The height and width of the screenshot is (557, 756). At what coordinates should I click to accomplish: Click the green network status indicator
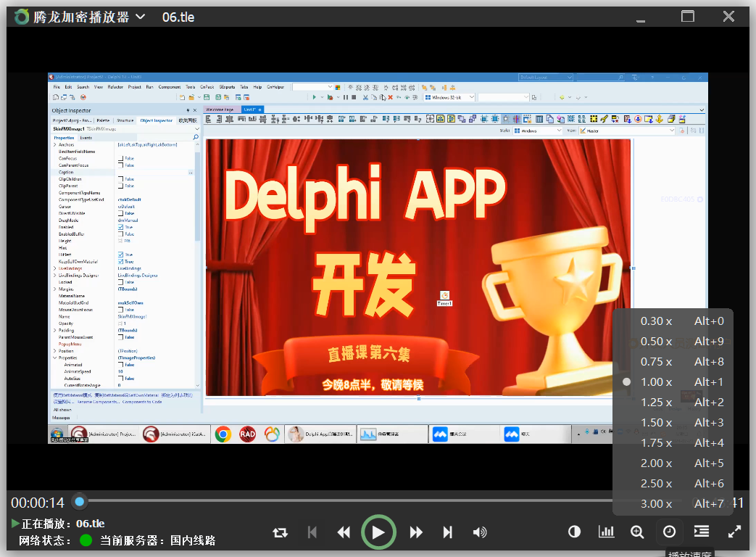pyautogui.click(x=86, y=540)
